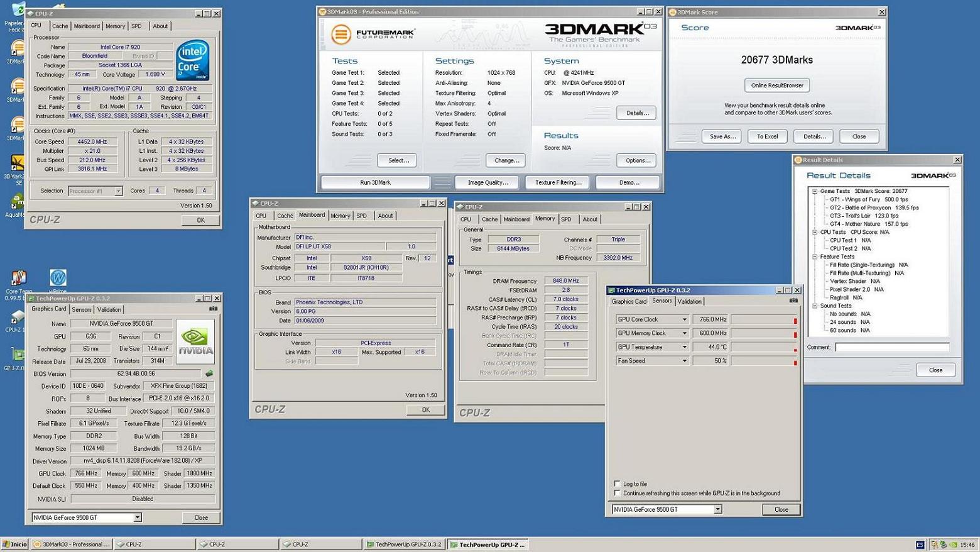
Task: Click the Intel Core i7 logo in CPU-Z
Action: pyautogui.click(x=192, y=61)
